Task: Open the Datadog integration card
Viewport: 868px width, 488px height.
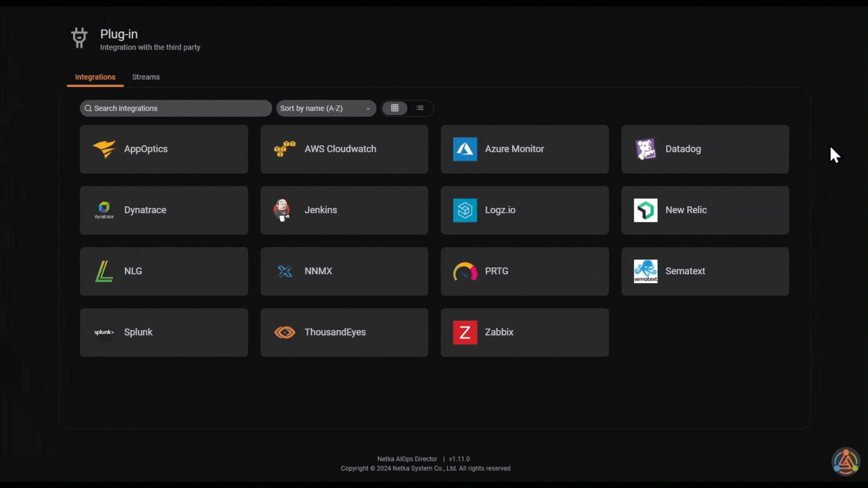Action: (705, 149)
